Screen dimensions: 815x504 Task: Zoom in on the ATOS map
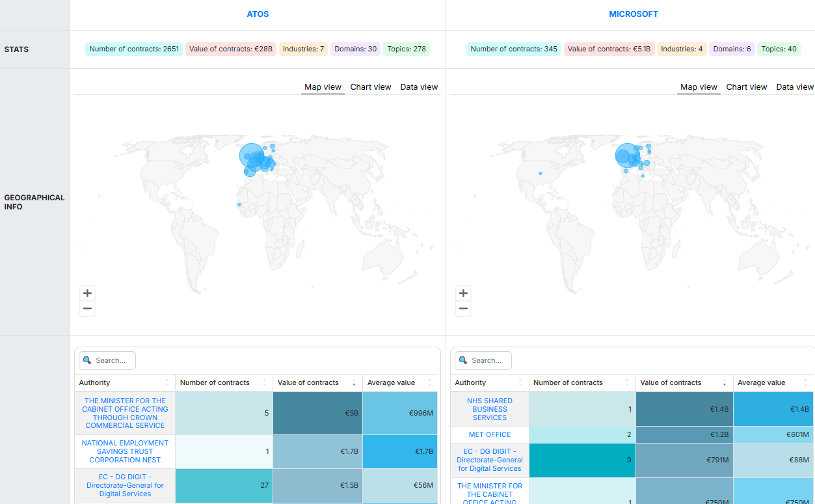87,293
